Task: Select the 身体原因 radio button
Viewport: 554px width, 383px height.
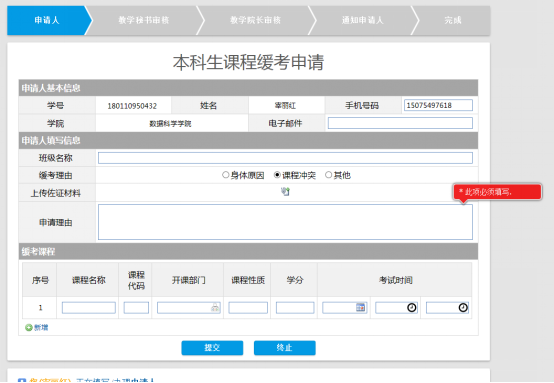Action: (x=225, y=175)
